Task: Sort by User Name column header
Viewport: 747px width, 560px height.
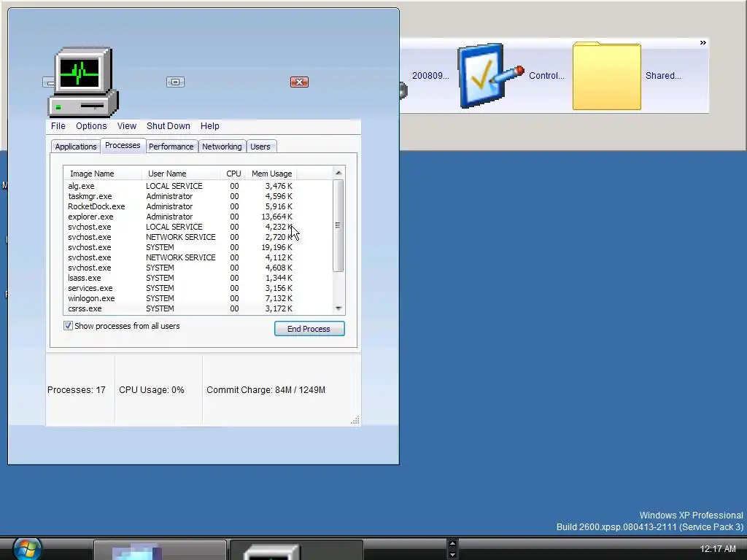Action: (x=181, y=174)
